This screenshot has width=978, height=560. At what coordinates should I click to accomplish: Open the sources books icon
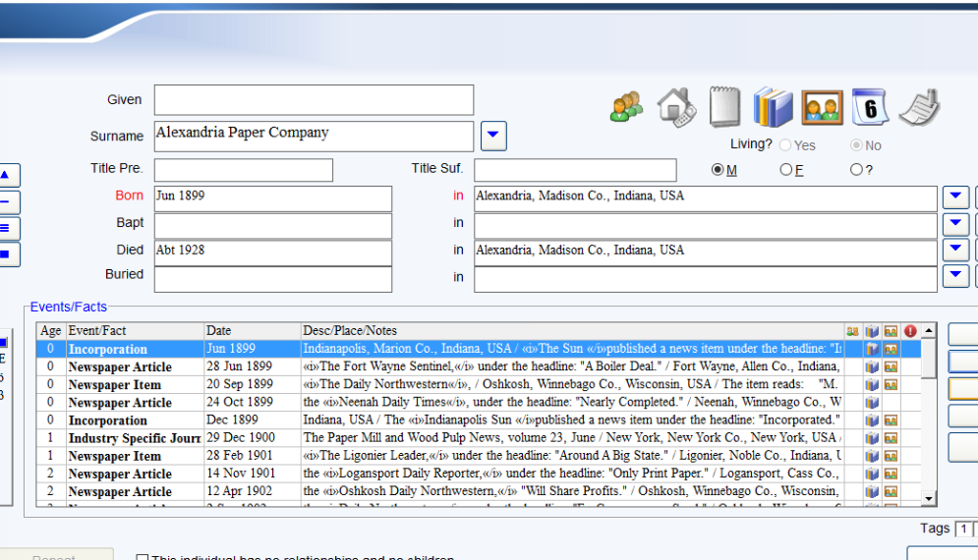[773, 107]
